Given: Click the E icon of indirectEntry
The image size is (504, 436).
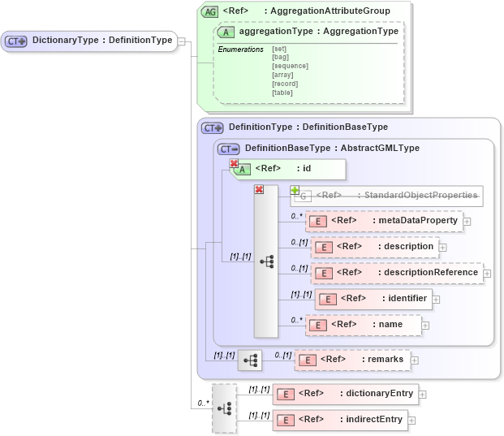Looking at the screenshot, I should (x=286, y=421).
